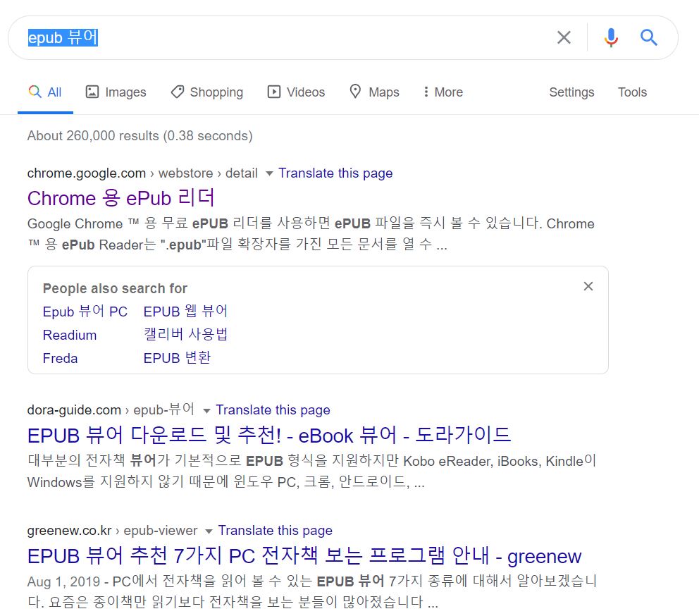Click the greenew.co.kr › epub-viewer breadcrumb

click(112, 530)
